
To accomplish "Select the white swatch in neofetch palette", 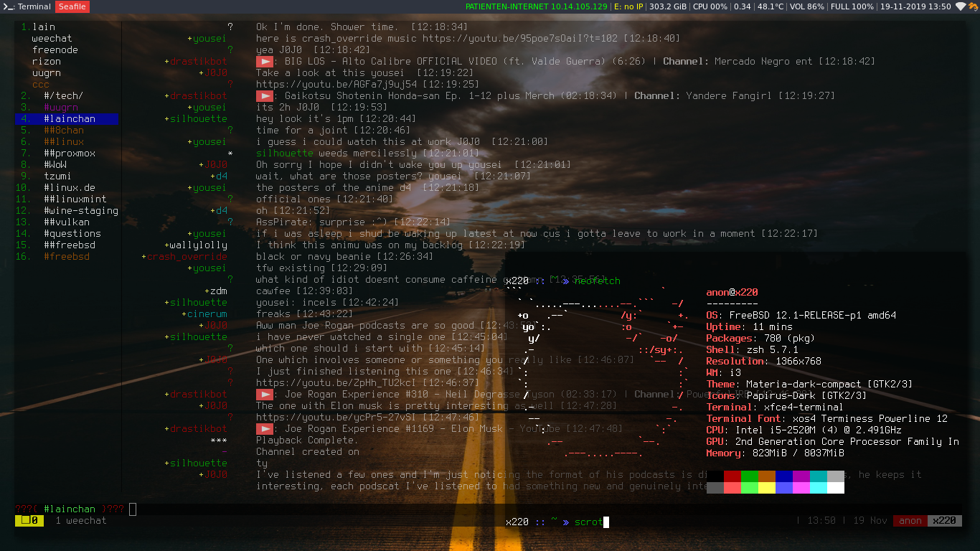I will click(836, 488).
